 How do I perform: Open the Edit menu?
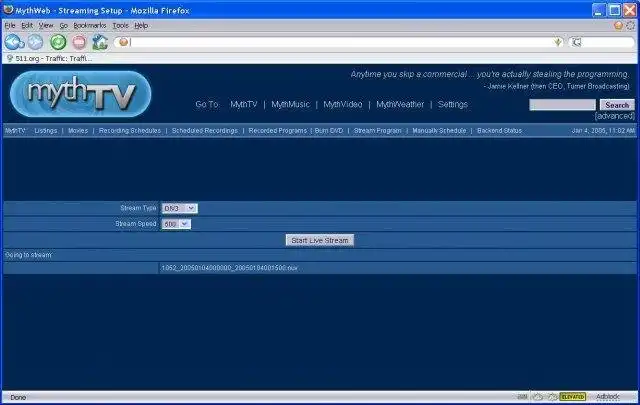27,25
